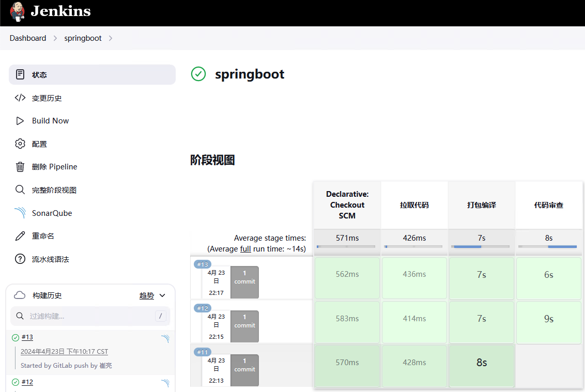Focus the 过滤构建 filter input
Screen dimensions: 585x392
coord(90,316)
